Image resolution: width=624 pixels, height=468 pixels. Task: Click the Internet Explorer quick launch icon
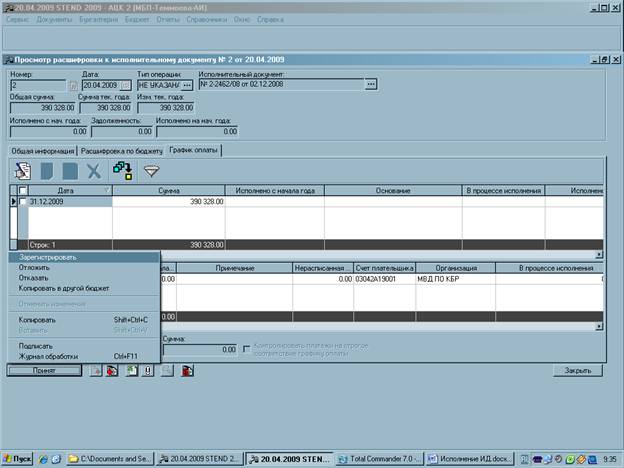click(45, 459)
